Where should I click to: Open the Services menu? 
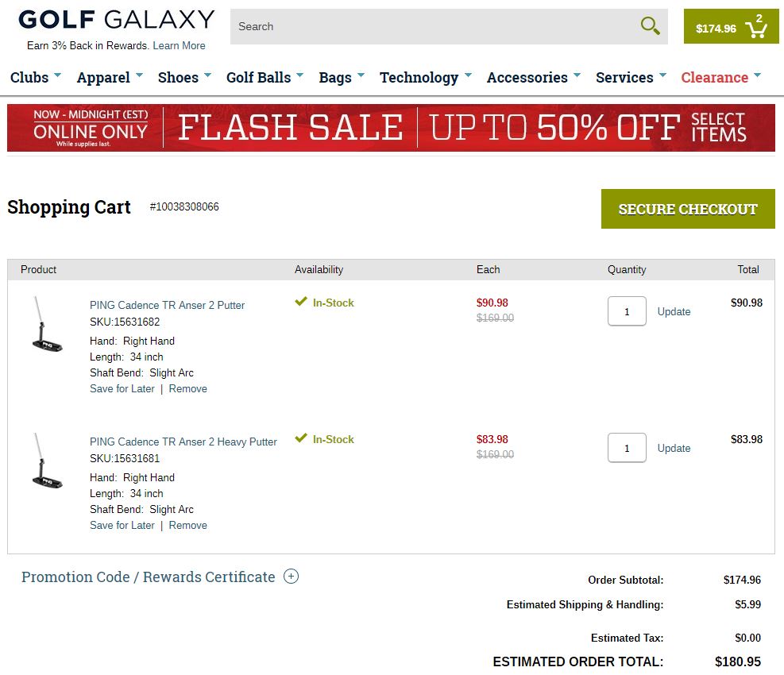pyautogui.click(x=631, y=77)
